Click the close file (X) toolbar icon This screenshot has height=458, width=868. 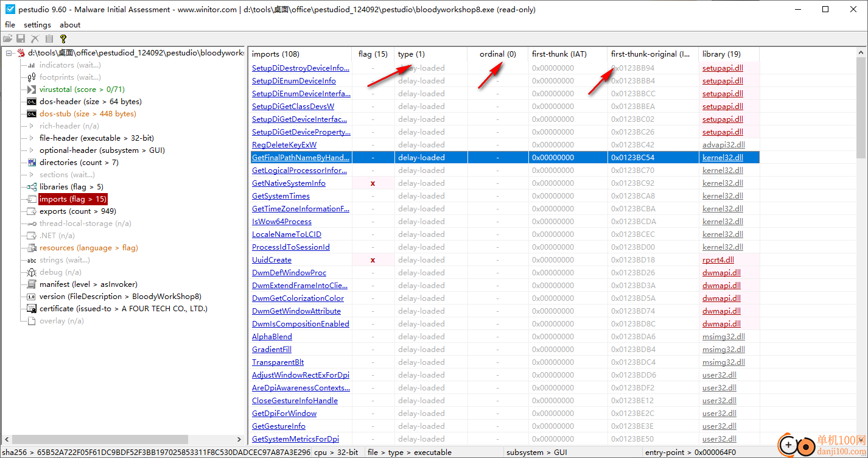[x=35, y=38]
